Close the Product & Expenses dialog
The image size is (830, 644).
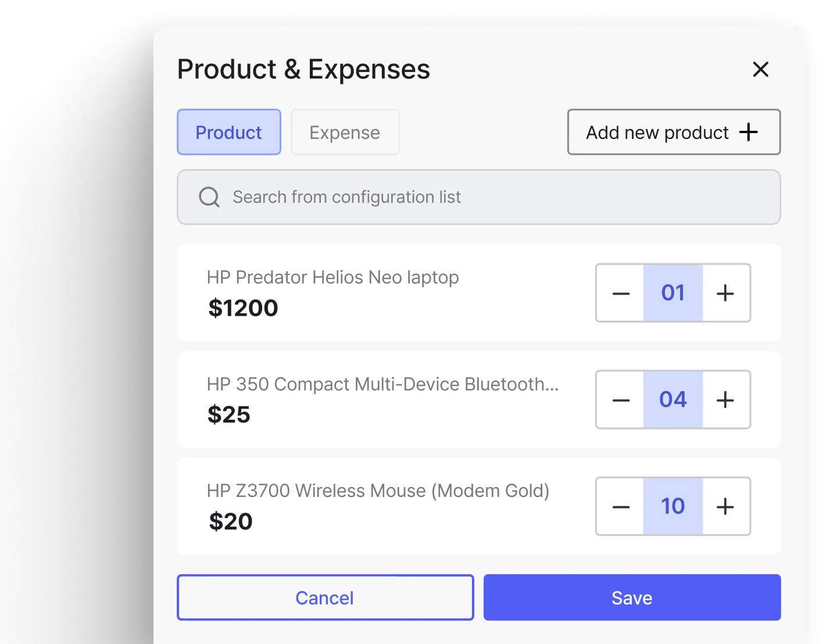pyautogui.click(x=760, y=70)
